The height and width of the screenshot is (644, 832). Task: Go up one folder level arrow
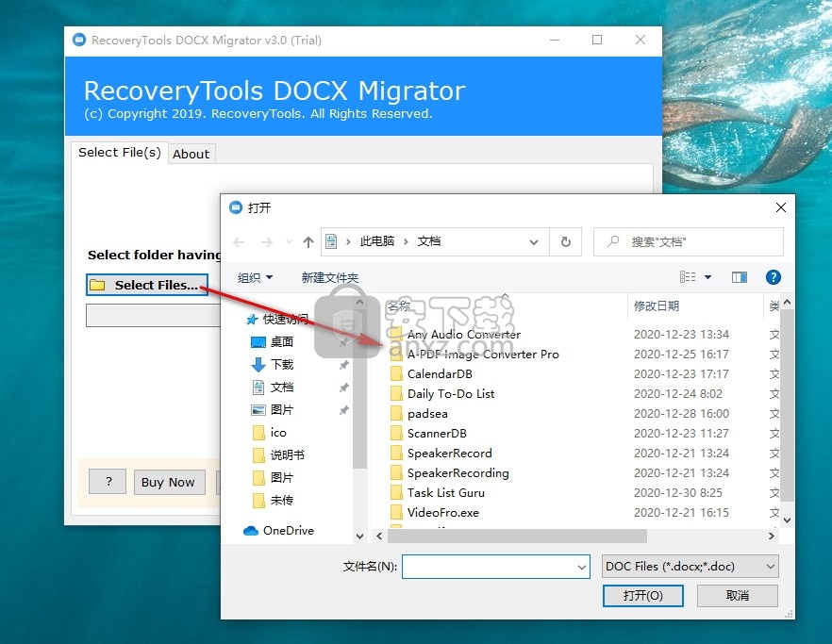point(308,242)
